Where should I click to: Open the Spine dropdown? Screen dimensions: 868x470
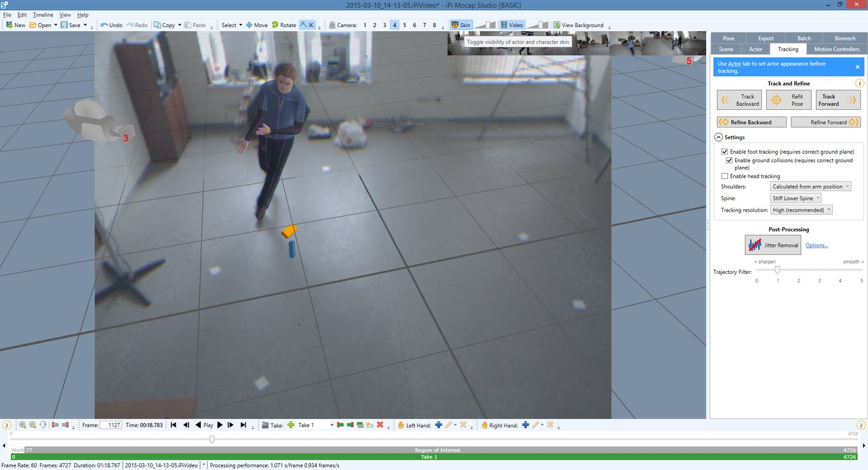coord(796,198)
